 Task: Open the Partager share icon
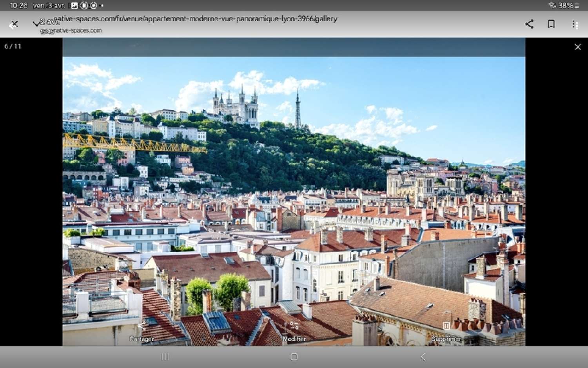pyautogui.click(x=142, y=324)
